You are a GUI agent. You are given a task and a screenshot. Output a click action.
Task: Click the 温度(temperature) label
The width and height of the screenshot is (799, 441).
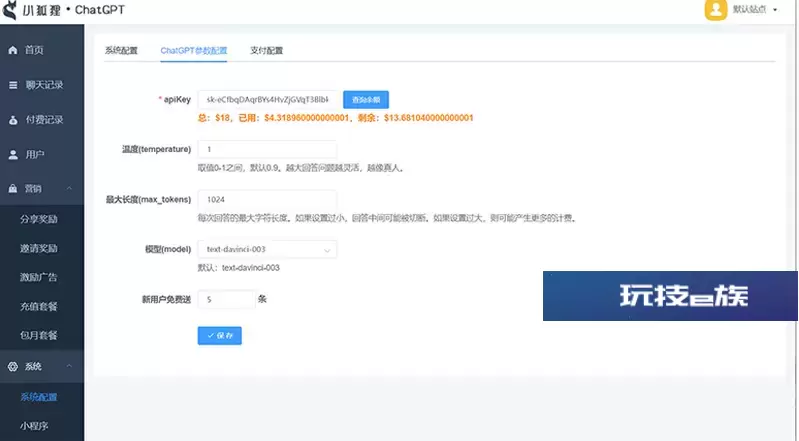click(156, 149)
